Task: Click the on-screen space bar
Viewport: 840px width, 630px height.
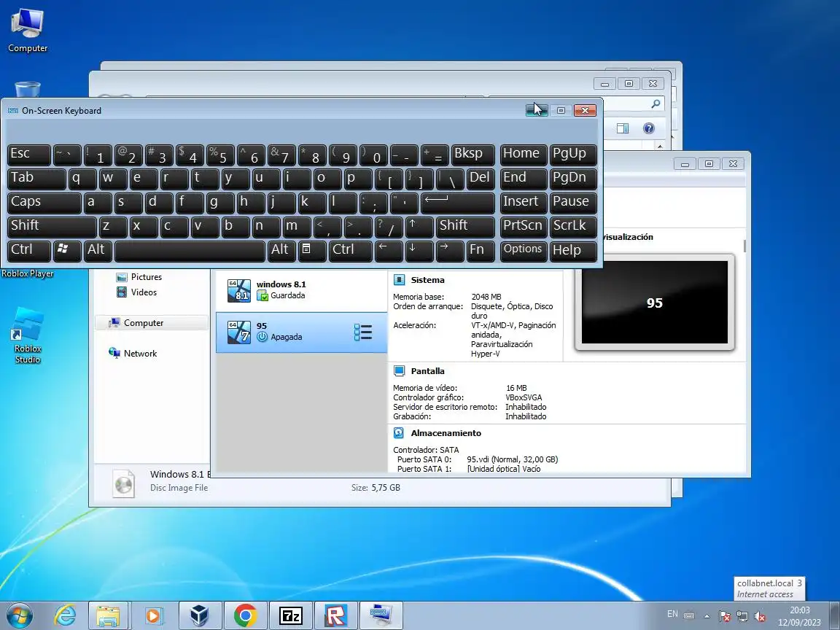Action: click(x=190, y=250)
